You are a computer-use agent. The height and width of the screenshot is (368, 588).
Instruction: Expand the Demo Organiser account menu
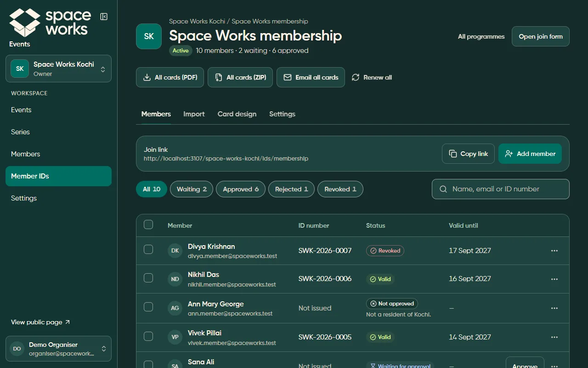point(58,349)
